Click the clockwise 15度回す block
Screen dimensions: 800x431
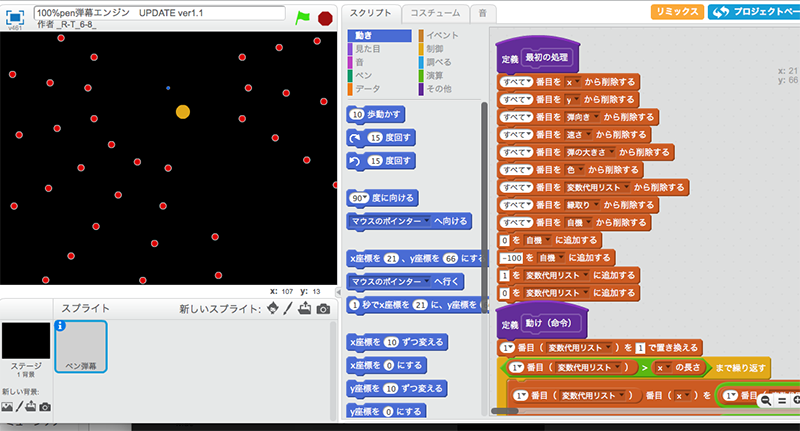click(381, 138)
